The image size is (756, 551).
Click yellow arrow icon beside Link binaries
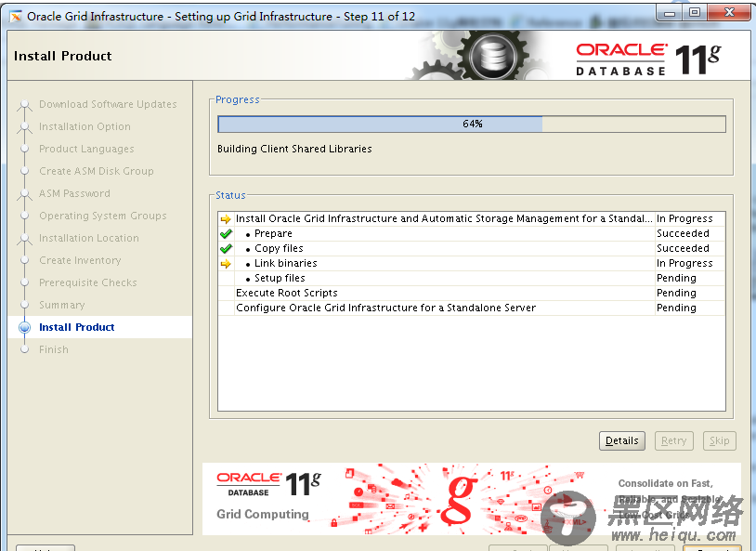click(226, 264)
